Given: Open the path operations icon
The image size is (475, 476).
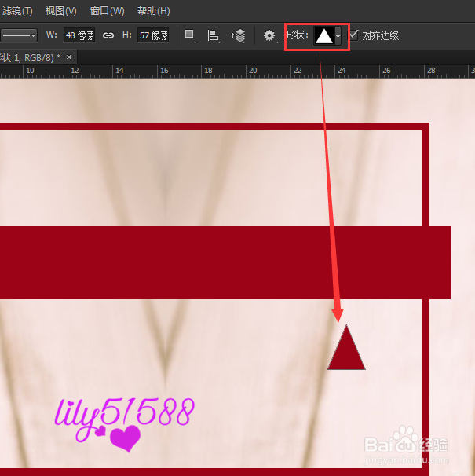Looking at the screenshot, I should (190, 35).
